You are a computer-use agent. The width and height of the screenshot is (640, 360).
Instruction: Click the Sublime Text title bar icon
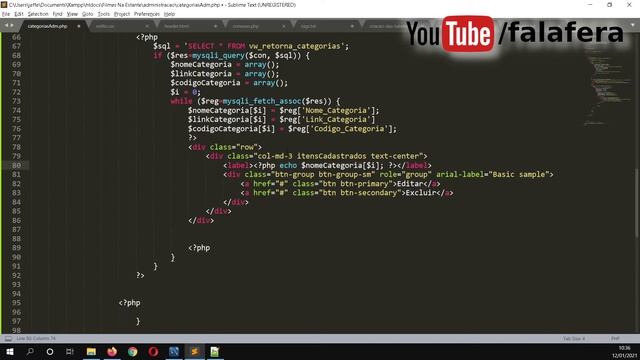click(4, 4)
